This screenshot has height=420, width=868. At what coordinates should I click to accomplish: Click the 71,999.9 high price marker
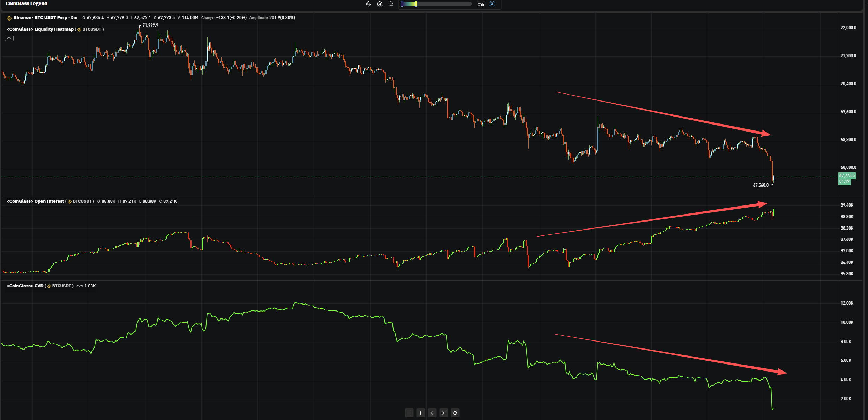point(150,25)
